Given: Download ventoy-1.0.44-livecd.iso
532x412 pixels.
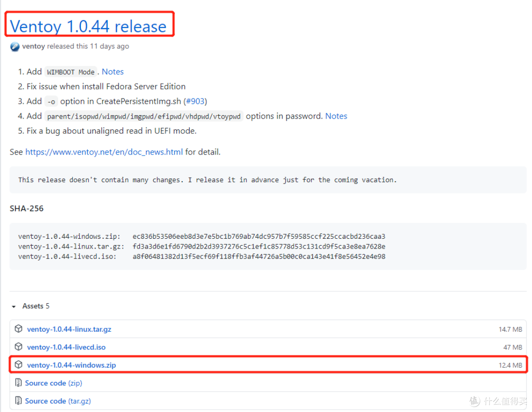Looking at the screenshot, I should [66, 347].
